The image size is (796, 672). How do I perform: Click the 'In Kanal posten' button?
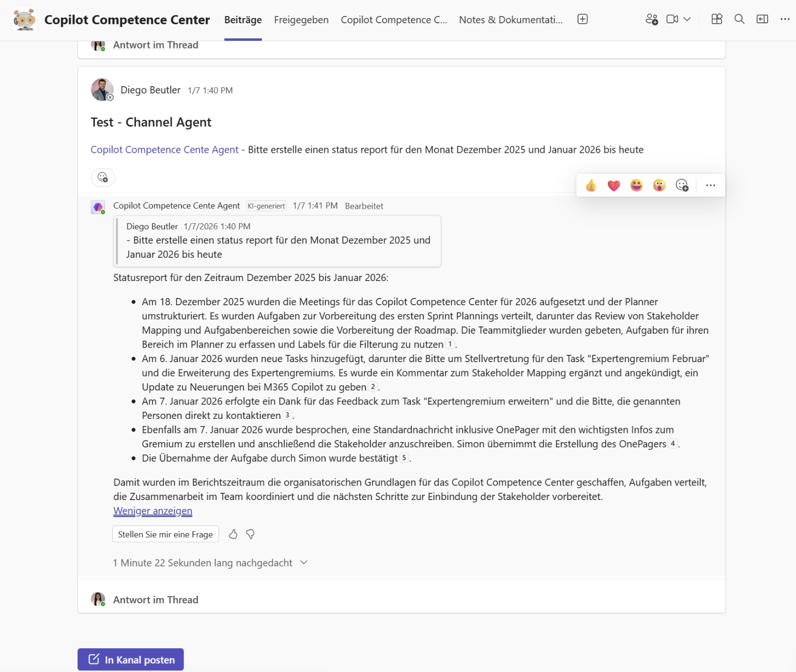pos(130,659)
